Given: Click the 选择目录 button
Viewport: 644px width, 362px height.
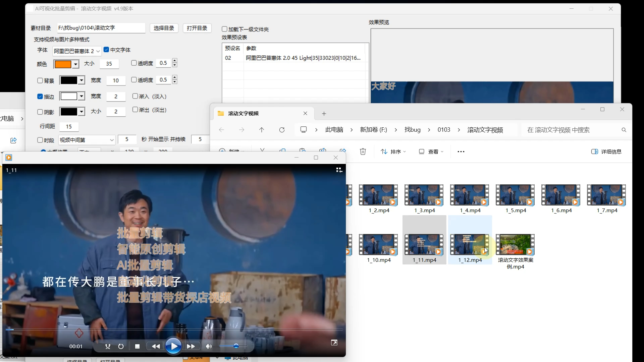Looking at the screenshot, I should [x=164, y=28].
